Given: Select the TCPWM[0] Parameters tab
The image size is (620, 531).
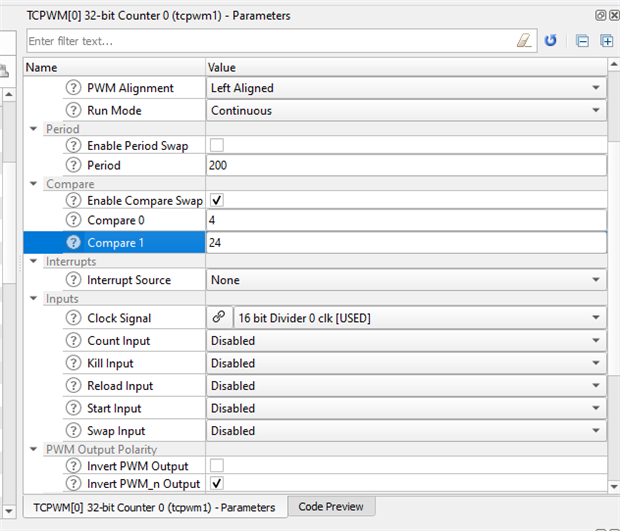Looking at the screenshot, I should pyautogui.click(x=154, y=508).
